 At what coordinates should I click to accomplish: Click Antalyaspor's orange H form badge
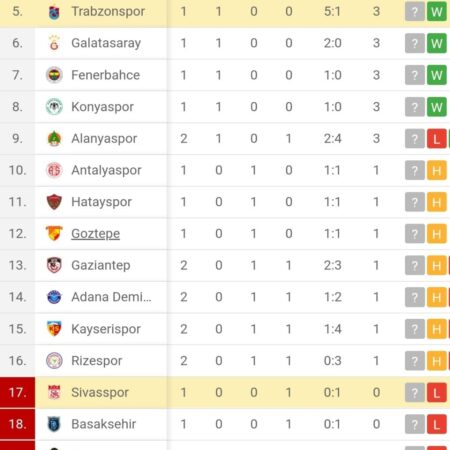[437, 170]
